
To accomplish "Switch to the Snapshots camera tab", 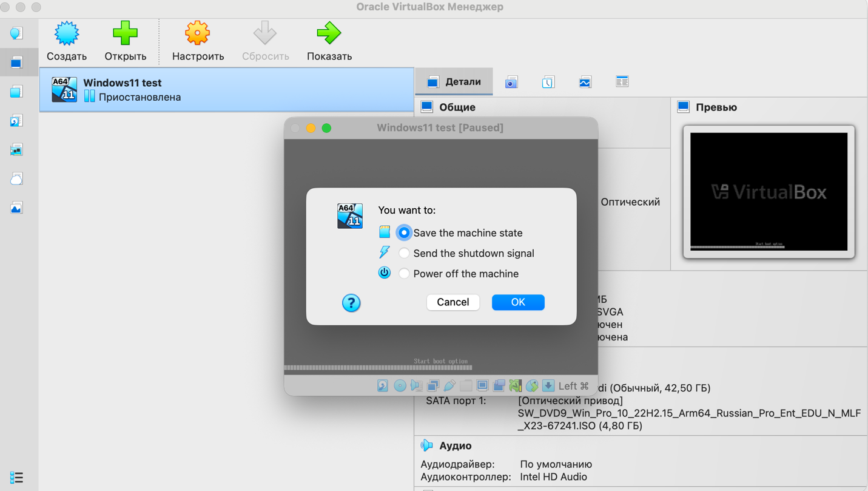I will tap(511, 82).
